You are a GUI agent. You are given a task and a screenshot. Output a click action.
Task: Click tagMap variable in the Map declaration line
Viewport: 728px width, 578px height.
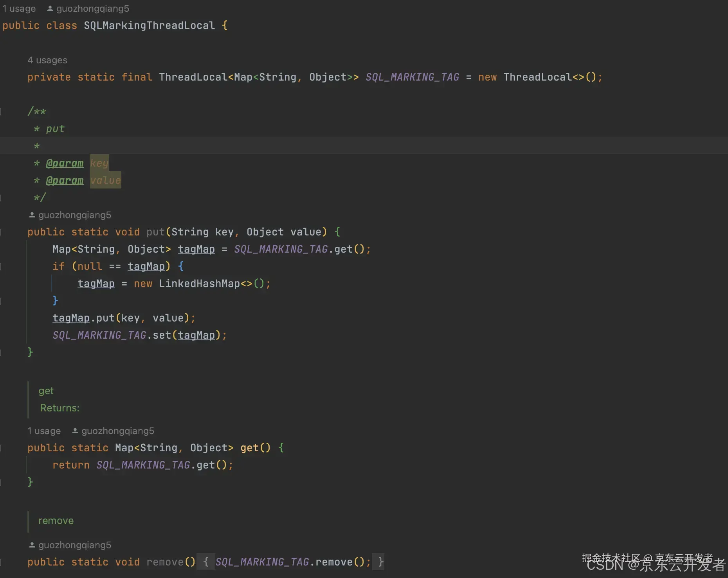(196, 249)
